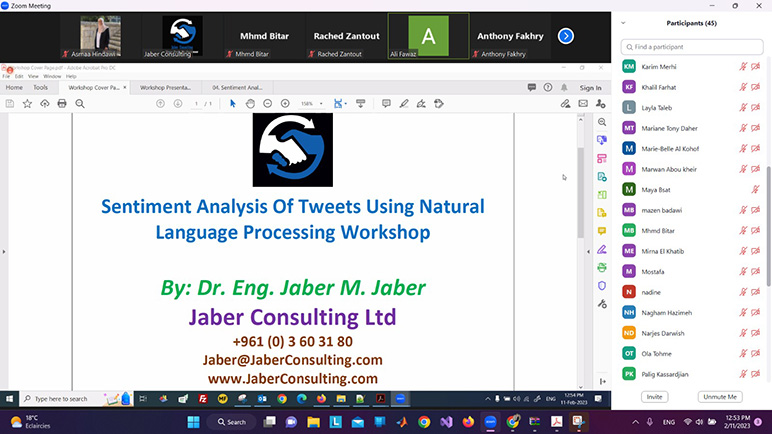Show hidden tray icons in shared screen taskbar
This screenshot has height=434, width=772.
click(487, 399)
